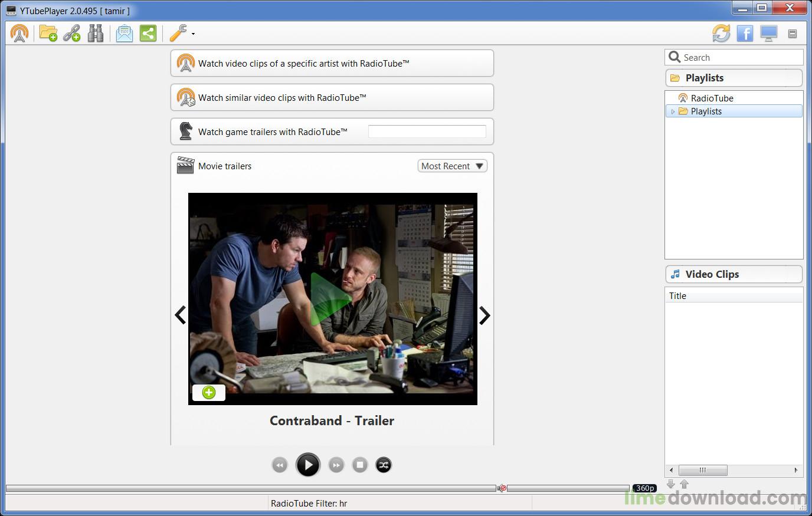Click RadioTube Filter: hr status text

tap(309, 503)
